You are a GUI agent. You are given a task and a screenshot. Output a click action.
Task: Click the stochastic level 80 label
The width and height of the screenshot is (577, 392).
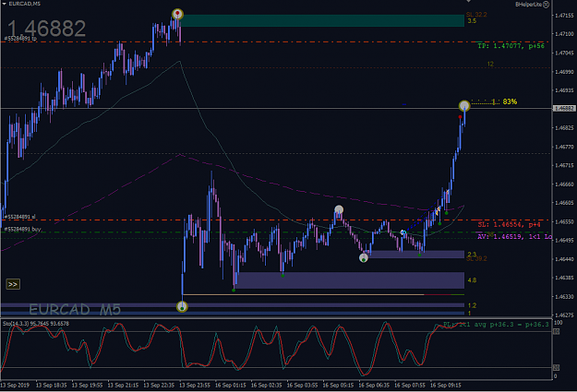(557, 332)
